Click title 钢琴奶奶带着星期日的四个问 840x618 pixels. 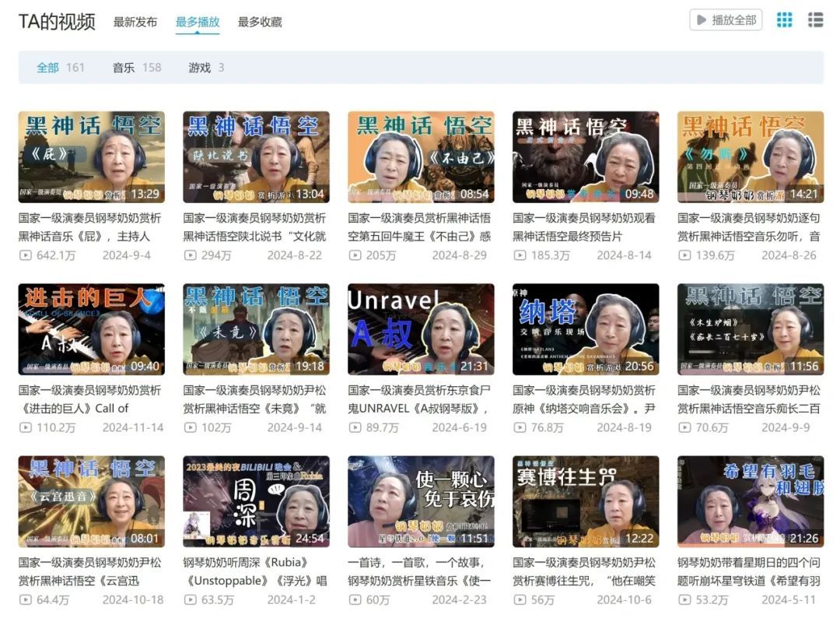[x=749, y=571]
